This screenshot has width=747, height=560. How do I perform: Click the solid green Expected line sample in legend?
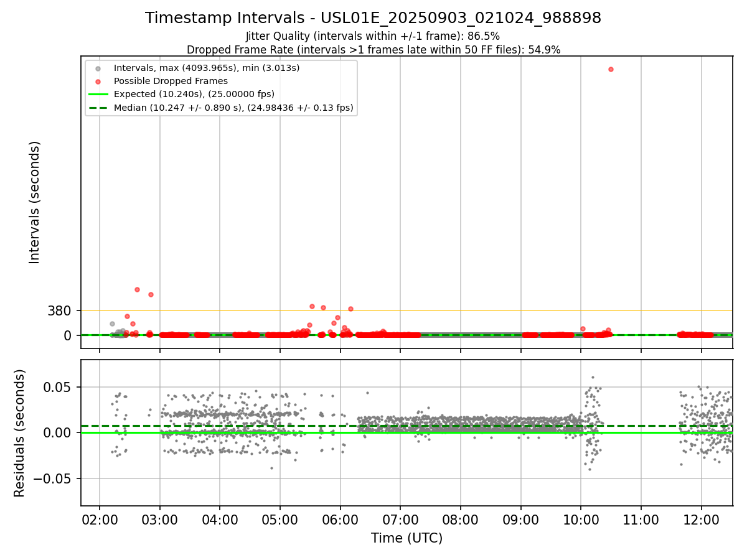pyautogui.click(x=98, y=95)
